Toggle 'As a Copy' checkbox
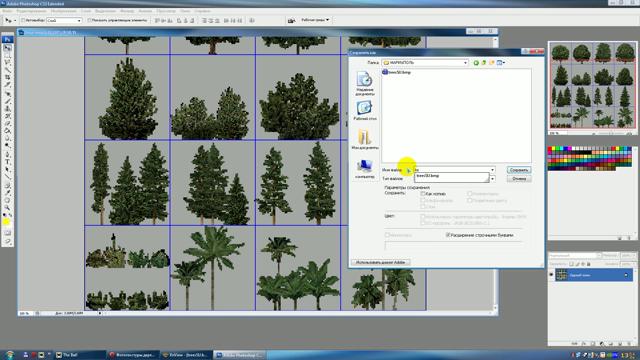 (423, 194)
